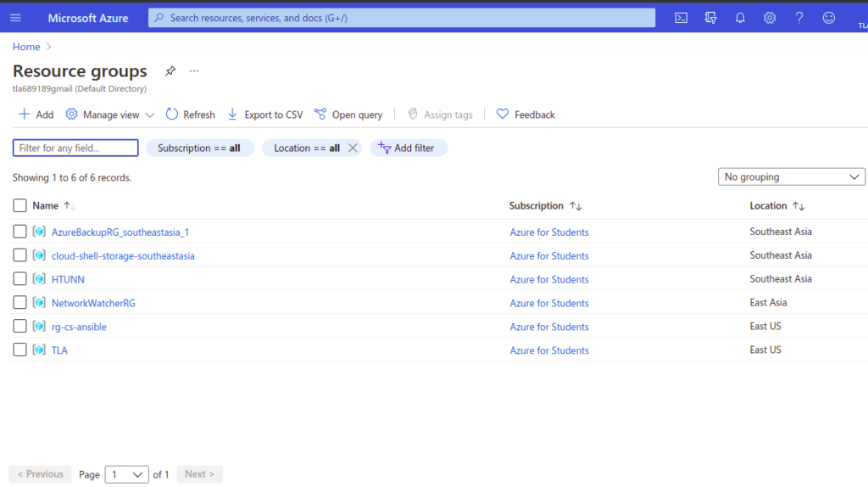Open the AzureBackupRG_southeastasia_1 link

[120, 232]
